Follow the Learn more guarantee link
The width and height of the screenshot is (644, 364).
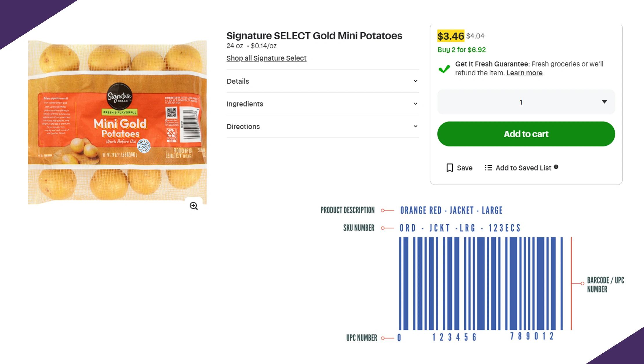point(524,73)
